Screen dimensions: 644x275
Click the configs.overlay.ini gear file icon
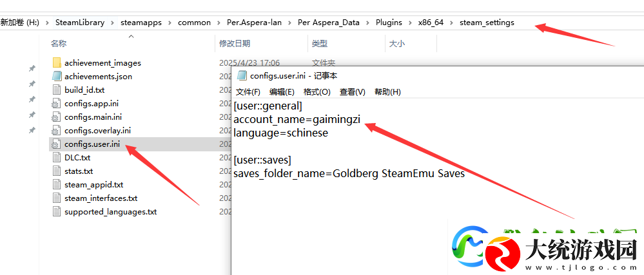[x=57, y=131]
